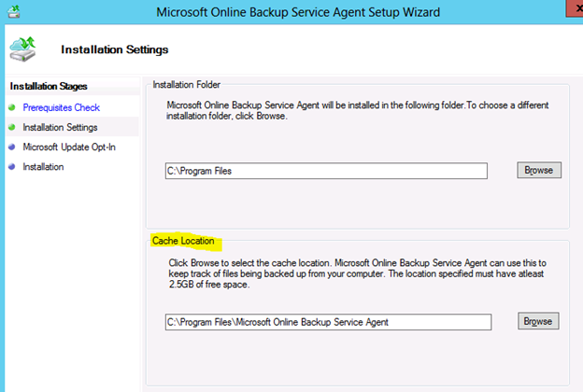This screenshot has height=392, width=583.
Task: Open the Prerequisites Check stage link
Action: click(62, 107)
